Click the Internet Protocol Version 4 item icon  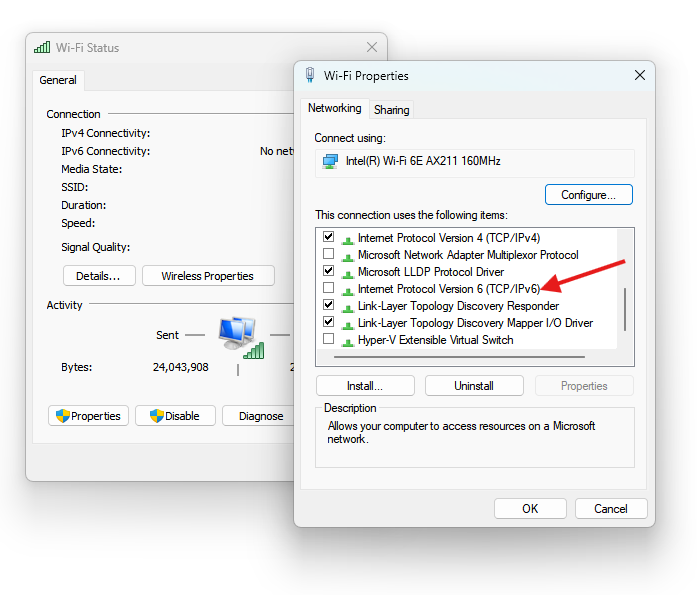[x=348, y=238]
